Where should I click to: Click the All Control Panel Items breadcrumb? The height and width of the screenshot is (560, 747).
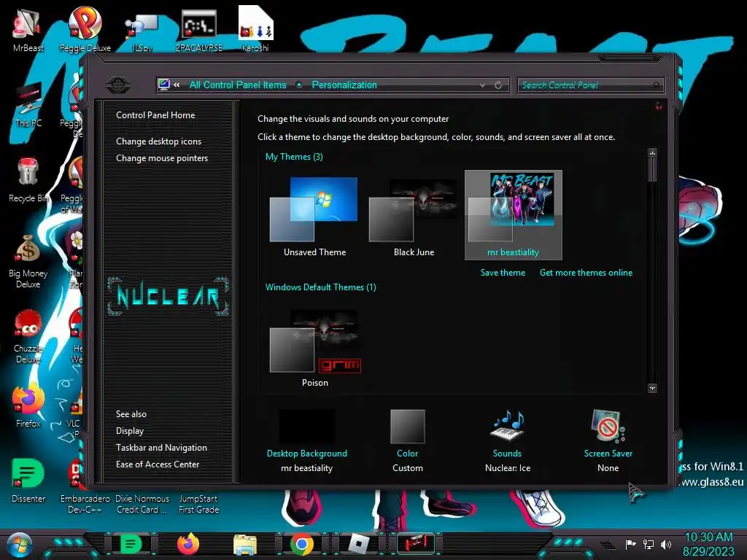238,85
